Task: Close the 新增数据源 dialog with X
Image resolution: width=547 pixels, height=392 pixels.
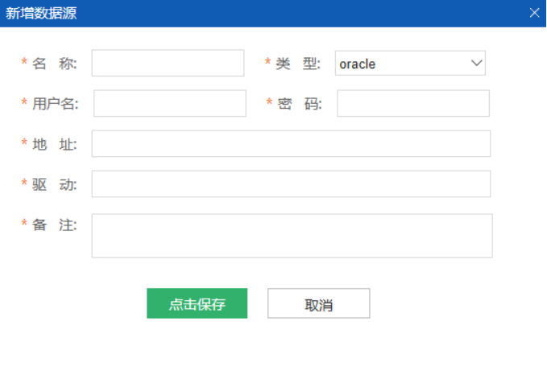Action: (534, 13)
